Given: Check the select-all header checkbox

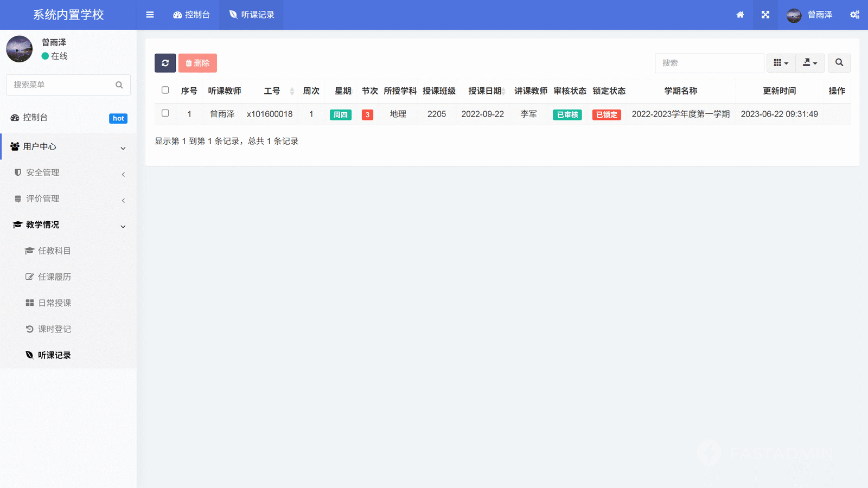Looking at the screenshot, I should 165,91.
